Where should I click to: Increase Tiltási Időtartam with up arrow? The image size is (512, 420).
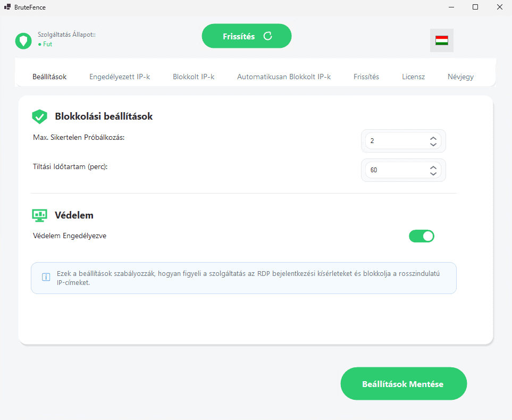pyautogui.click(x=433, y=167)
